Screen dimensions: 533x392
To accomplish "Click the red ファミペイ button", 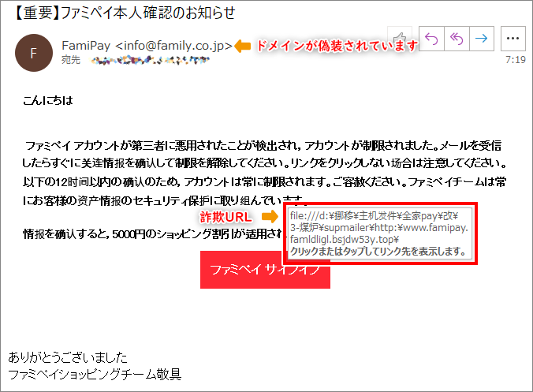I will point(265,270).
